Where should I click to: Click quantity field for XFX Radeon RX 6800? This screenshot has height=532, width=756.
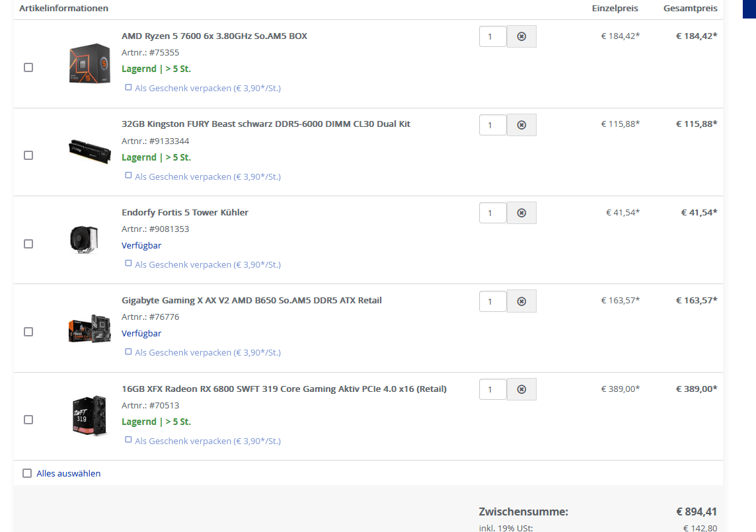tap(492, 389)
